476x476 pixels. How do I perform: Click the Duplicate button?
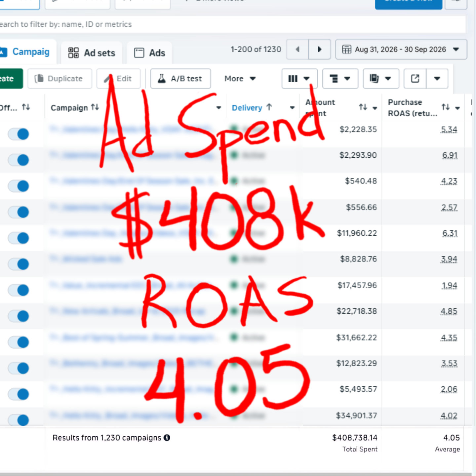click(x=60, y=79)
